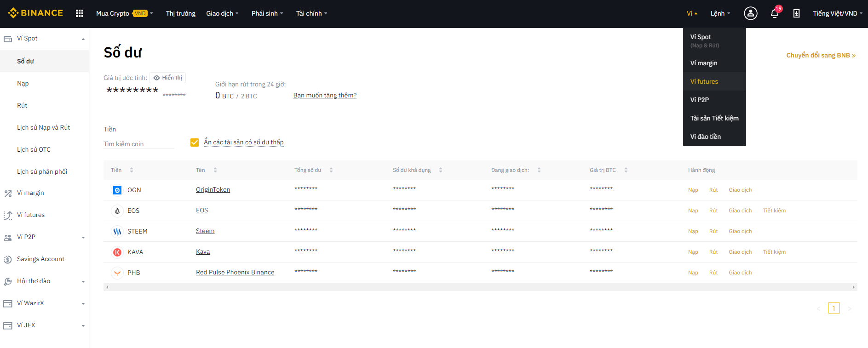Click the EOS coin icon

coord(117,211)
